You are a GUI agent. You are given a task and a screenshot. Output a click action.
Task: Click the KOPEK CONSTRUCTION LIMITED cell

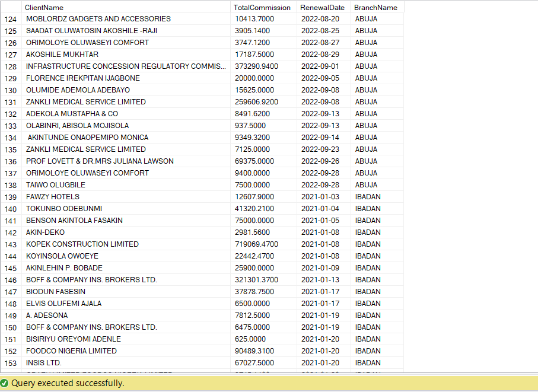[126, 244]
